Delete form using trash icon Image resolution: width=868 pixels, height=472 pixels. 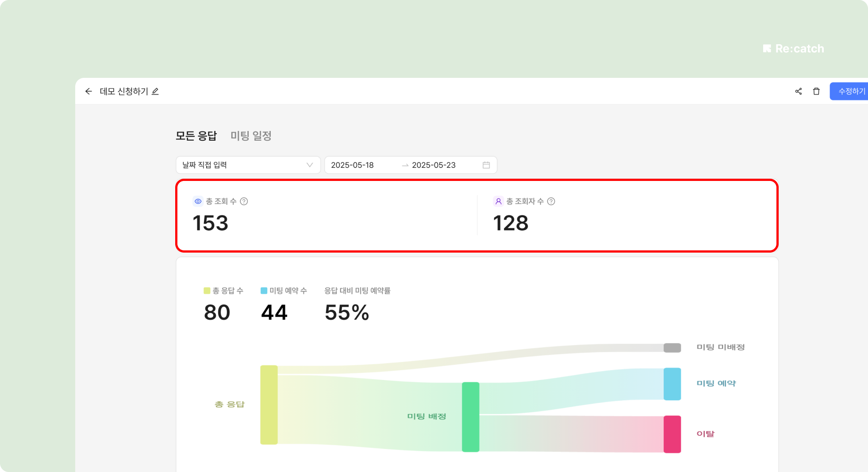click(816, 91)
